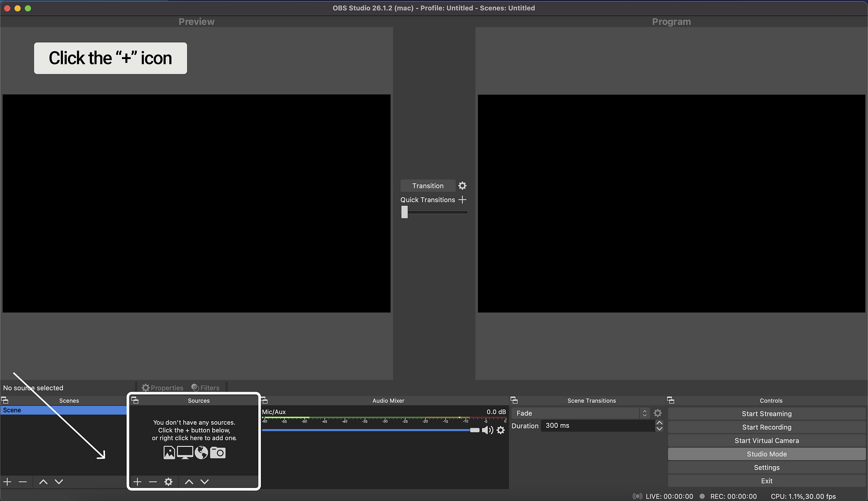Click the add source '+' icon
The image size is (868, 501).
tap(138, 481)
